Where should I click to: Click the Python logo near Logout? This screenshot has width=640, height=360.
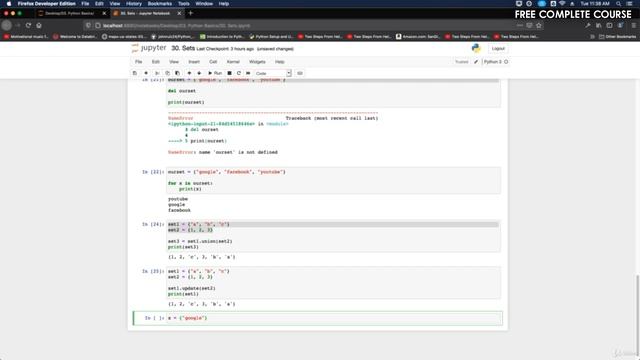476,48
